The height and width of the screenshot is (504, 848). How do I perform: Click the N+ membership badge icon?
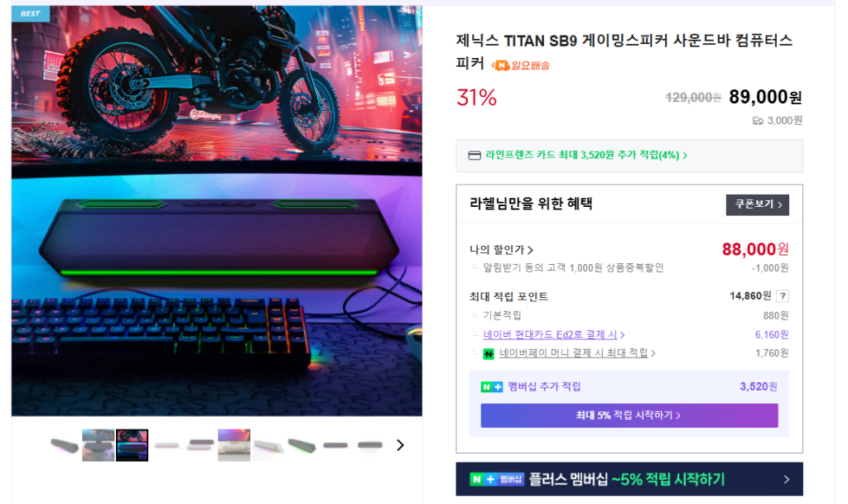point(492,386)
